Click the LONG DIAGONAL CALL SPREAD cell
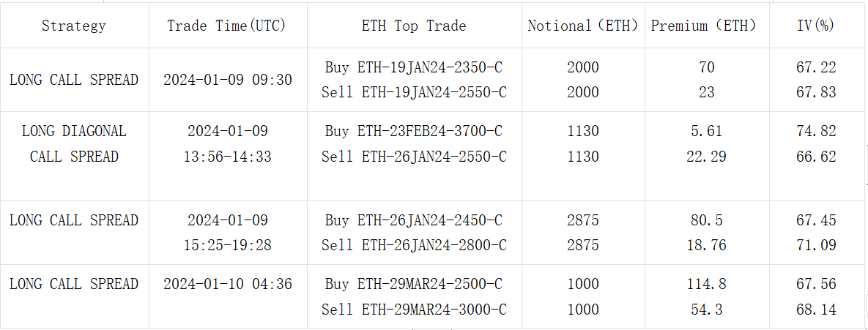This screenshot has width=868, height=330. (74, 144)
